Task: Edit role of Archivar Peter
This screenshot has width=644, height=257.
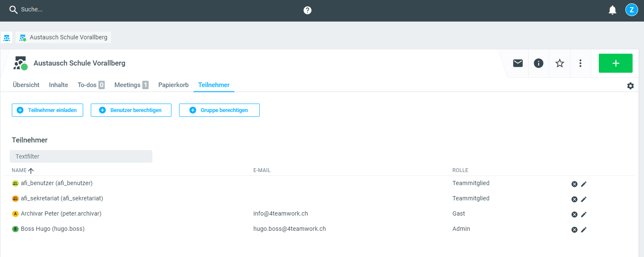Action: (584, 214)
